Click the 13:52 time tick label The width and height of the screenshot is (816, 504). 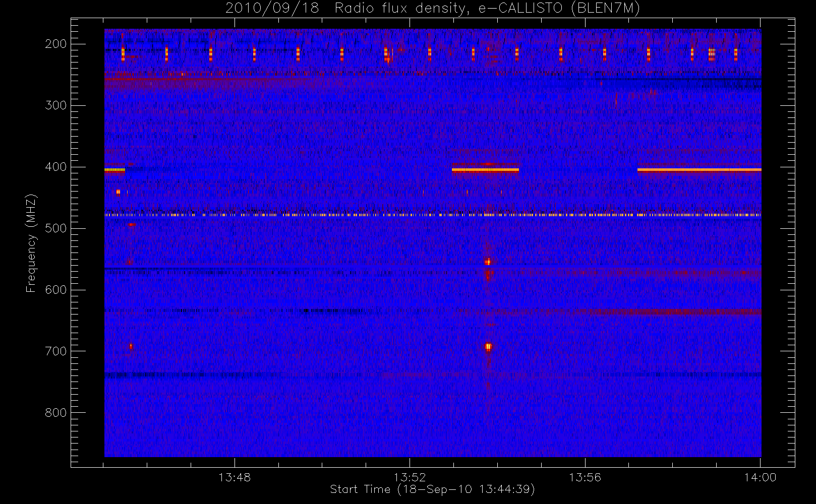pyautogui.click(x=410, y=477)
